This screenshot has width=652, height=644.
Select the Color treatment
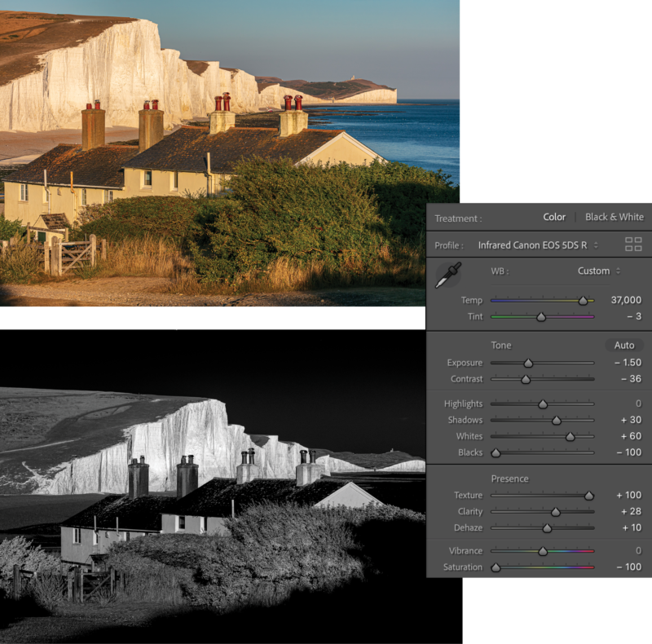tap(554, 217)
